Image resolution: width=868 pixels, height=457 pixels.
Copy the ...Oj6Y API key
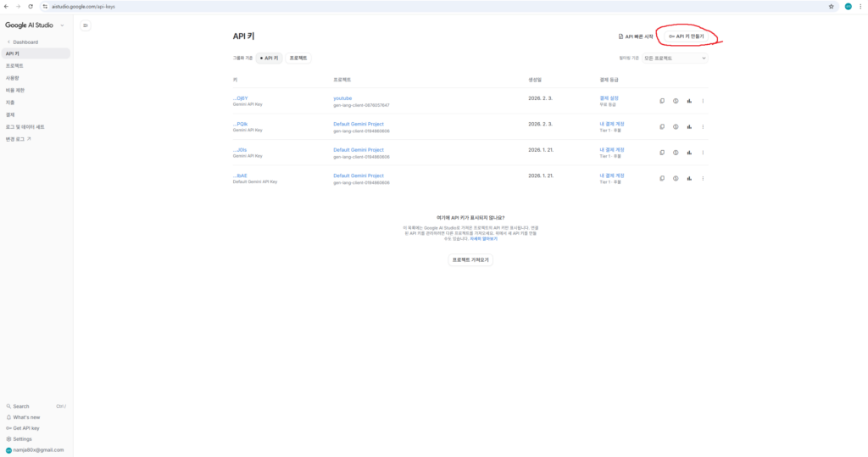click(x=662, y=101)
